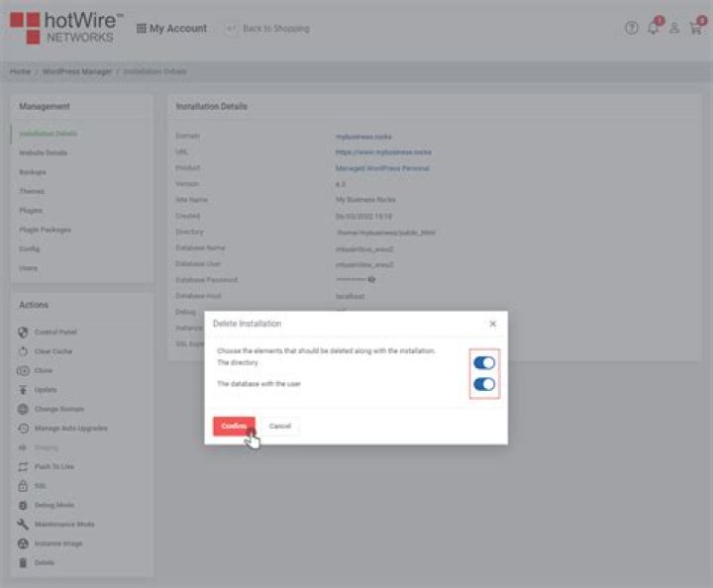The height and width of the screenshot is (588, 713).
Task: Open Config in Management menu
Action: [29, 248]
